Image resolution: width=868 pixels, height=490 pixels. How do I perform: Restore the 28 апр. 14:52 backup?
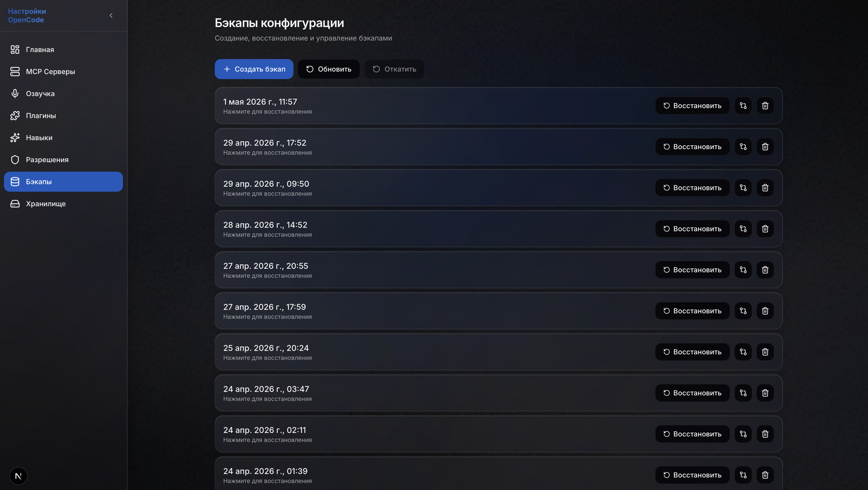(x=692, y=229)
